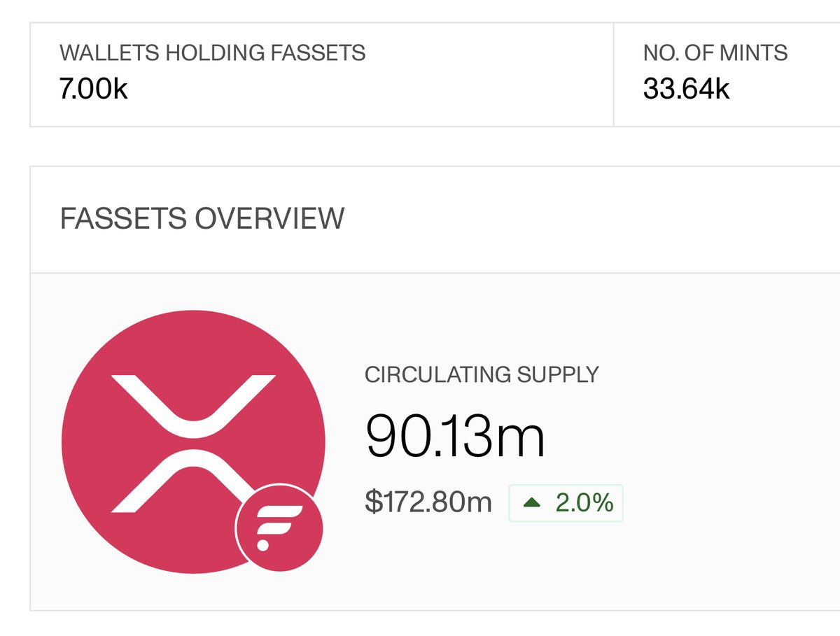The height and width of the screenshot is (636, 840).
Task: Click the gray panel area right of 90.13m
Action: (700, 437)
